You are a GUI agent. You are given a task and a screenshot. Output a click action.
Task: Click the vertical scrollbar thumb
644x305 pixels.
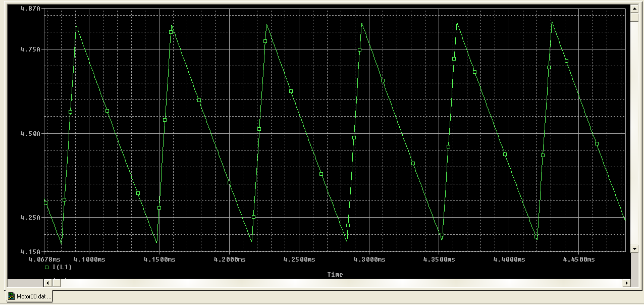tap(635, 17)
